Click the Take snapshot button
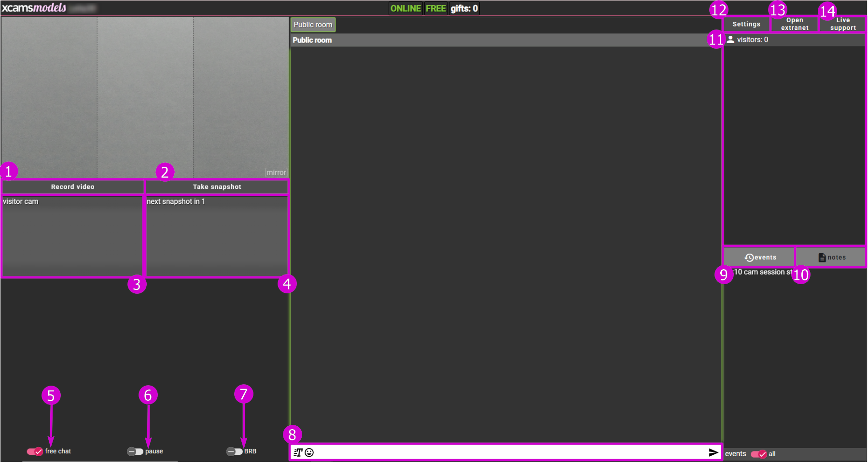The image size is (868, 462). click(x=217, y=187)
